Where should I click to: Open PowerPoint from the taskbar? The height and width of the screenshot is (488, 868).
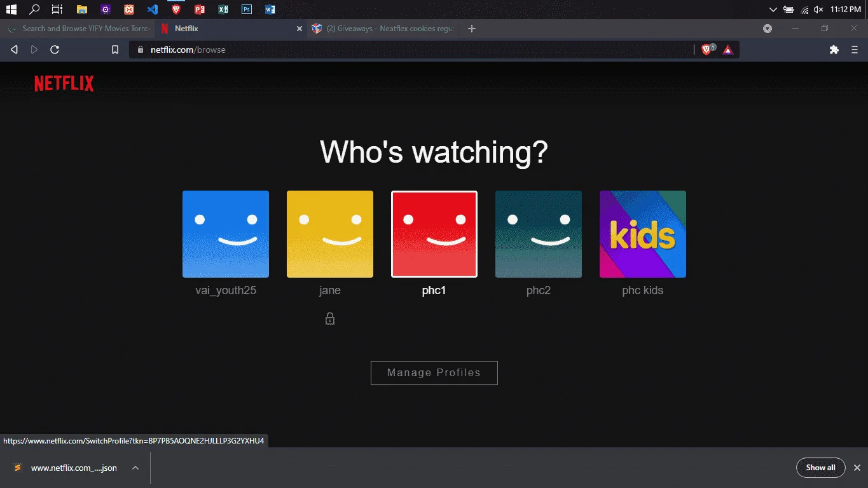tap(199, 10)
